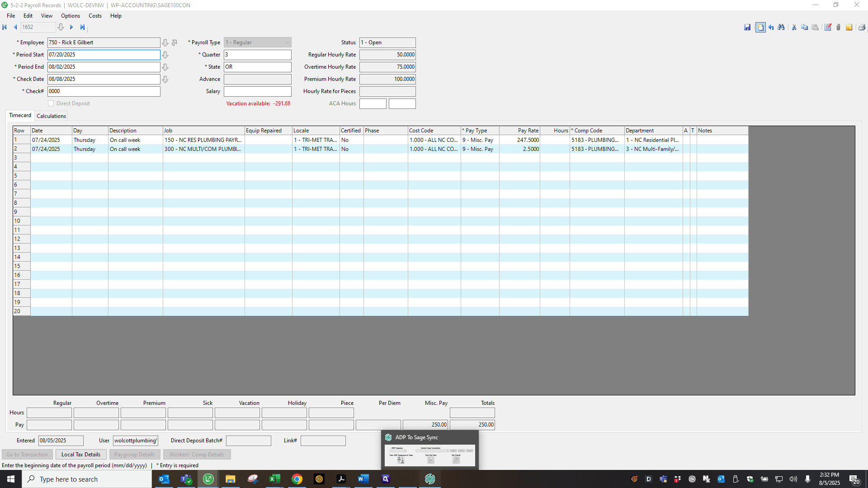Click into the Check# input field
The width and height of the screenshot is (868, 488).
click(x=104, y=91)
